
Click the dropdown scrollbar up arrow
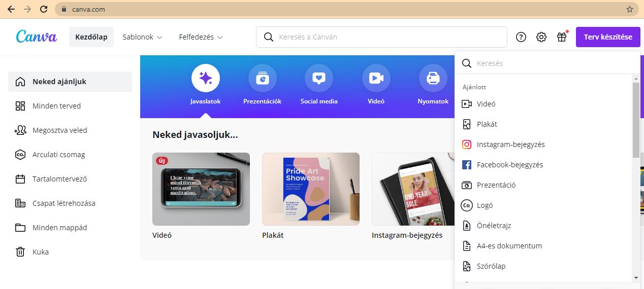(636, 79)
